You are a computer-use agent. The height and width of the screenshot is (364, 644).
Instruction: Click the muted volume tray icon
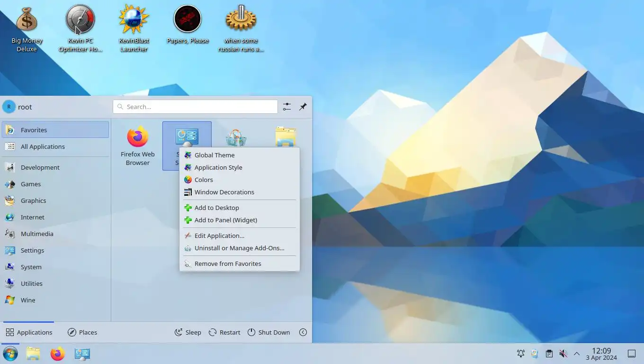(x=563, y=354)
